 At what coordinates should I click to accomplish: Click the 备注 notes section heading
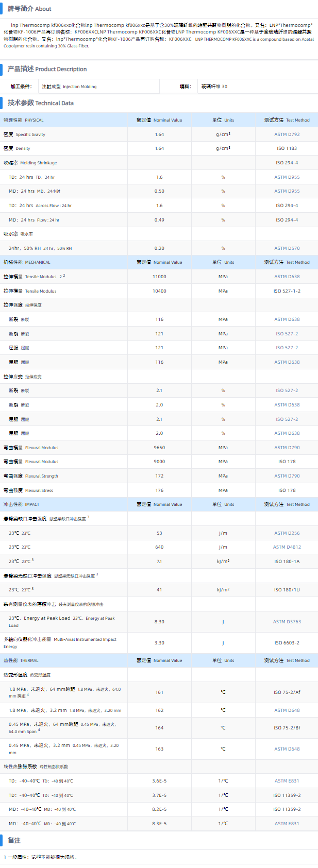tap(14, 840)
